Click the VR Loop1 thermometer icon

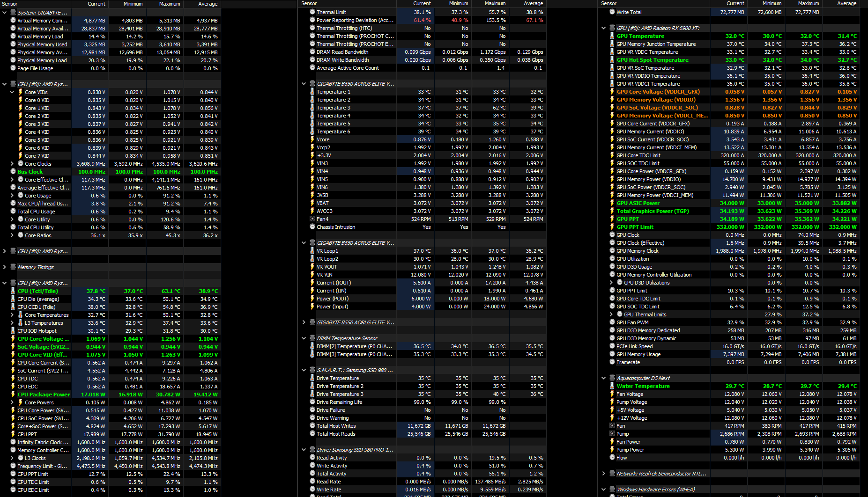click(312, 251)
